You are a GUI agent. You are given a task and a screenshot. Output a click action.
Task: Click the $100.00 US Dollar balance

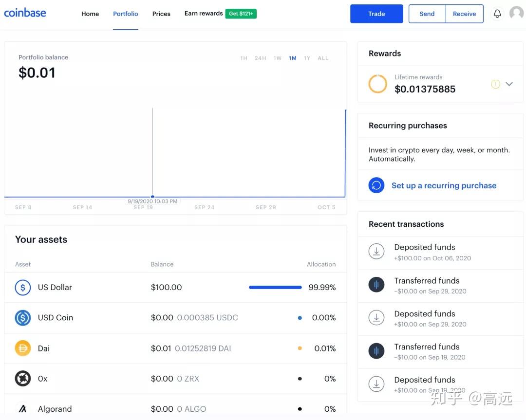[167, 287]
